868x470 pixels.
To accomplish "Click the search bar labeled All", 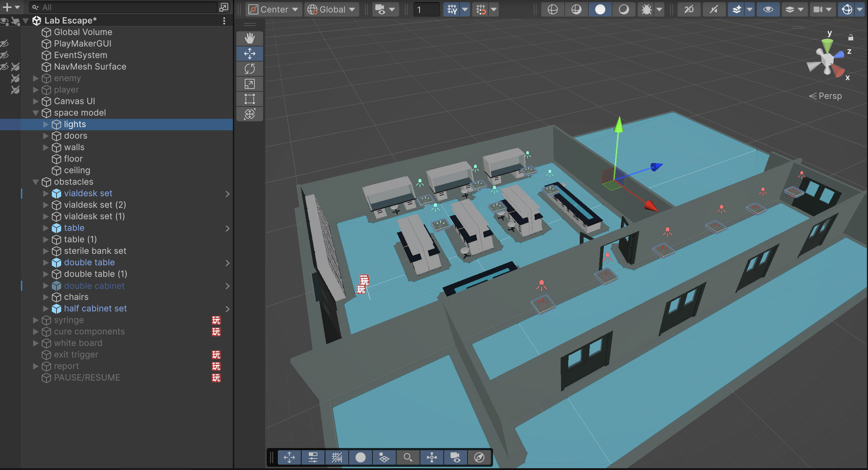I will coord(108,7).
